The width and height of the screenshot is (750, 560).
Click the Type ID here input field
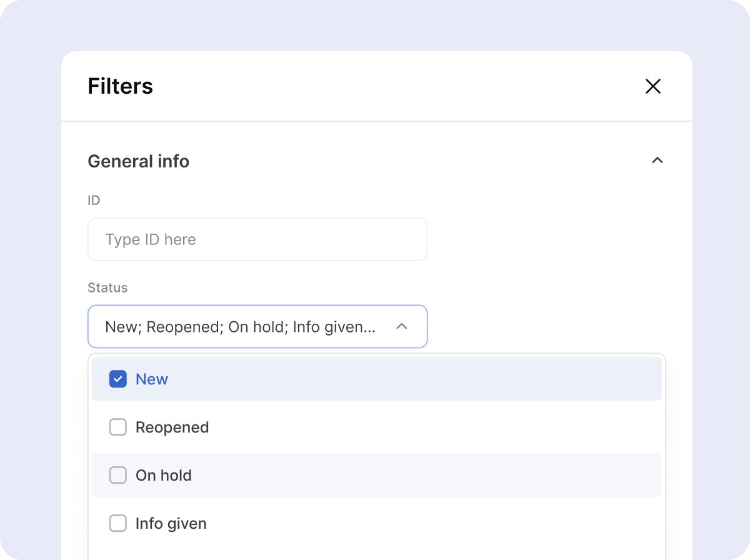257,239
